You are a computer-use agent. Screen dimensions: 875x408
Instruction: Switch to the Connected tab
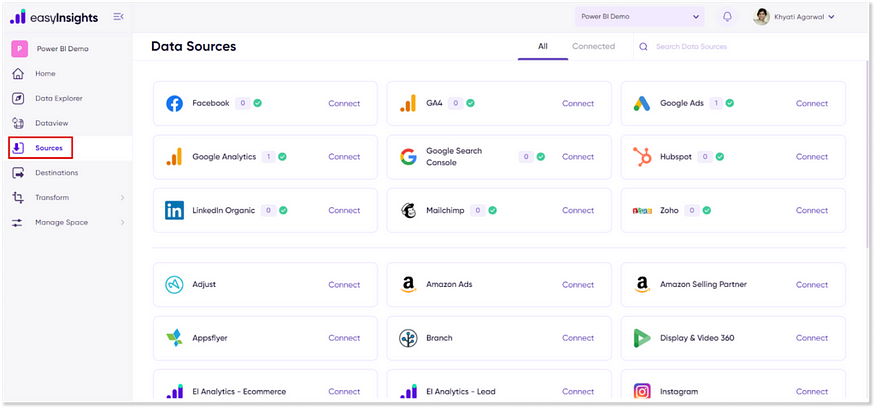point(593,46)
